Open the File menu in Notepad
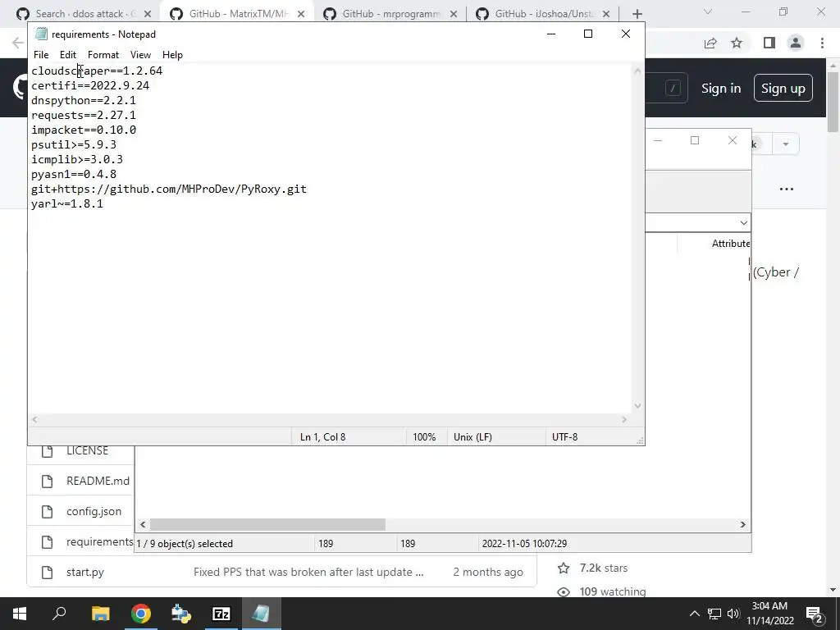 point(41,55)
